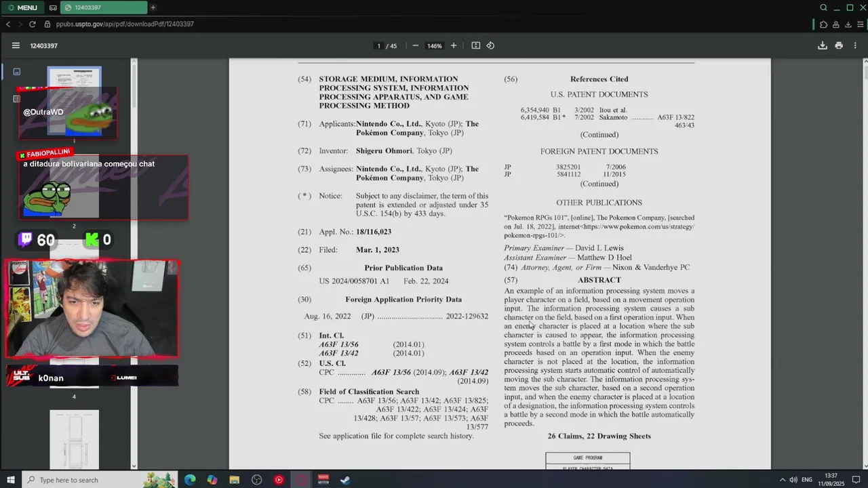
Task: Click the 146% zoom level field
Action: point(434,45)
